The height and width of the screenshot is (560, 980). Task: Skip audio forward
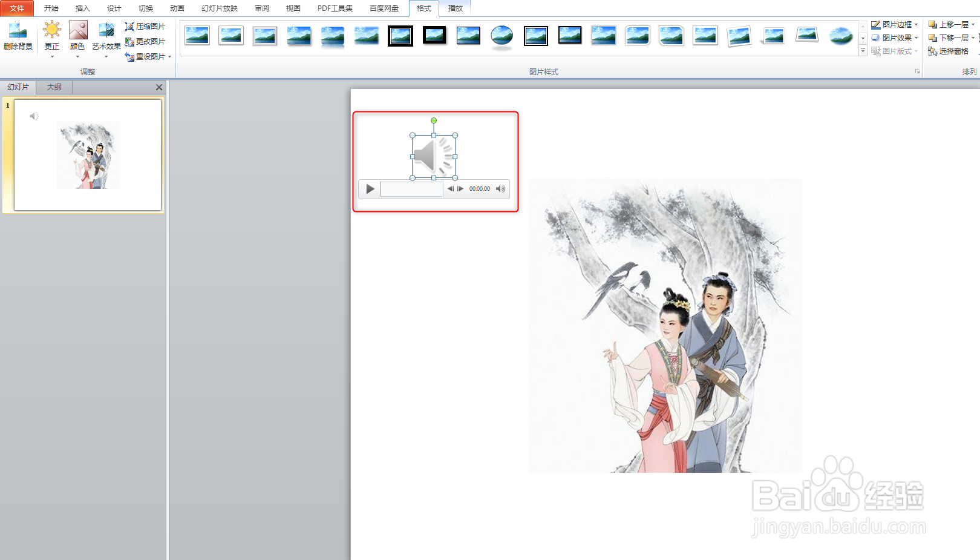point(460,189)
